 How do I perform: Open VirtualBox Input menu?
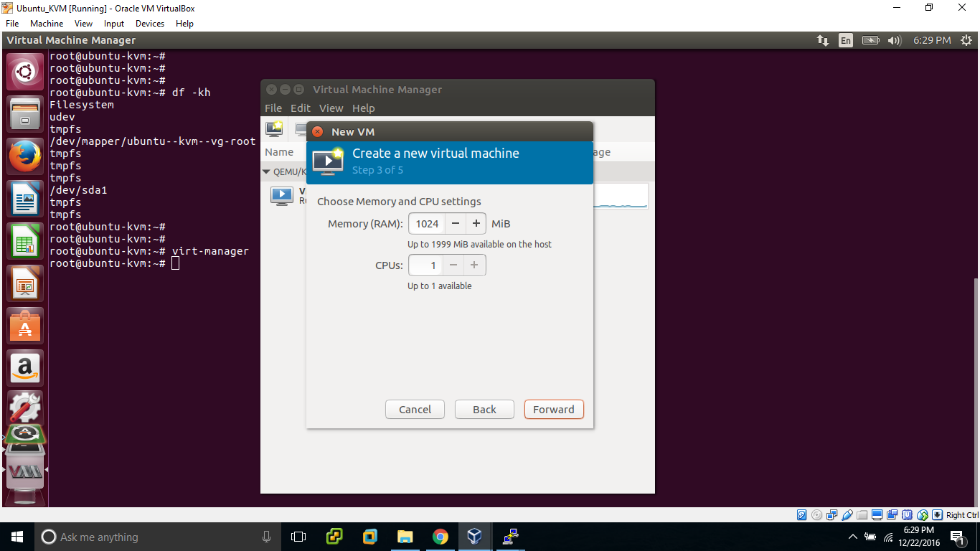click(113, 24)
